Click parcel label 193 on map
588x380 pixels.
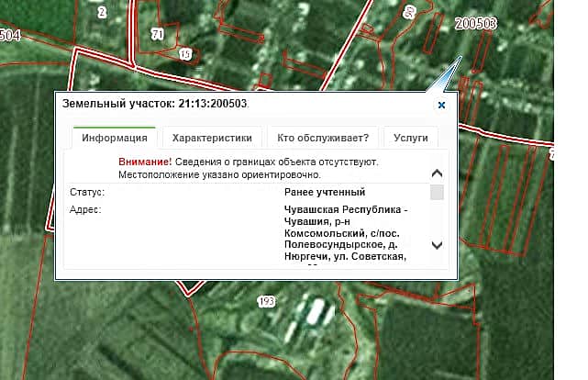[x=267, y=301]
